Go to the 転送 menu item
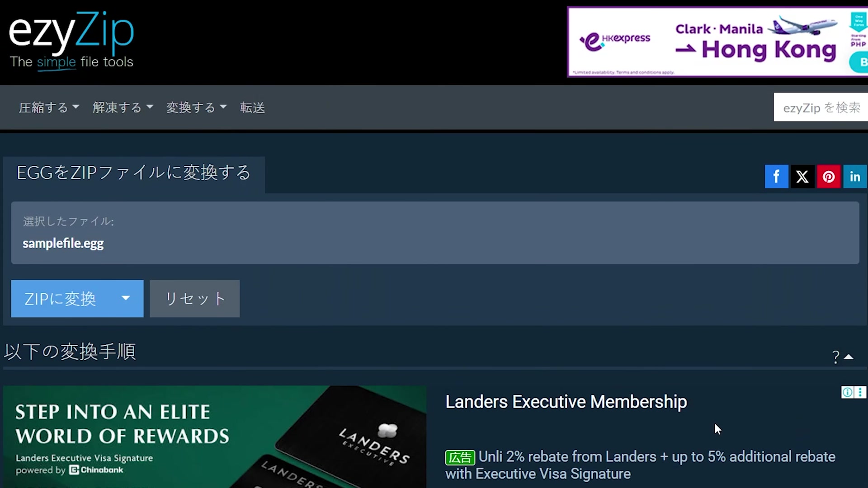 (x=252, y=108)
